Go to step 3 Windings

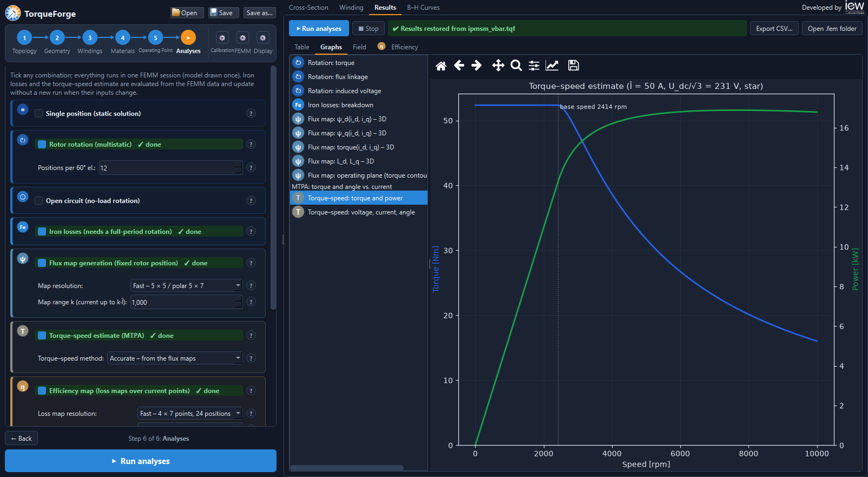click(x=90, y=38)
